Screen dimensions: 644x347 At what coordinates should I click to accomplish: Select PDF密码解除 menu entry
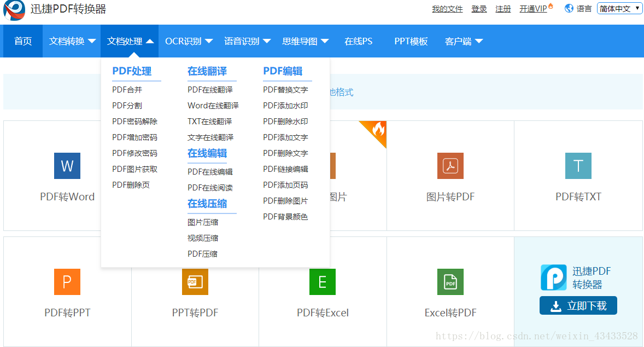coord(134,122)
